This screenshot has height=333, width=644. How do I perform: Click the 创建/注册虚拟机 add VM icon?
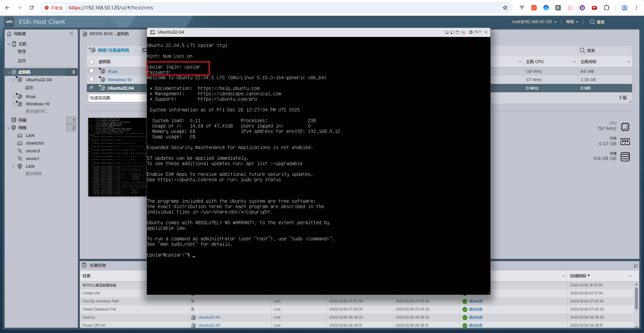(92, 50)
